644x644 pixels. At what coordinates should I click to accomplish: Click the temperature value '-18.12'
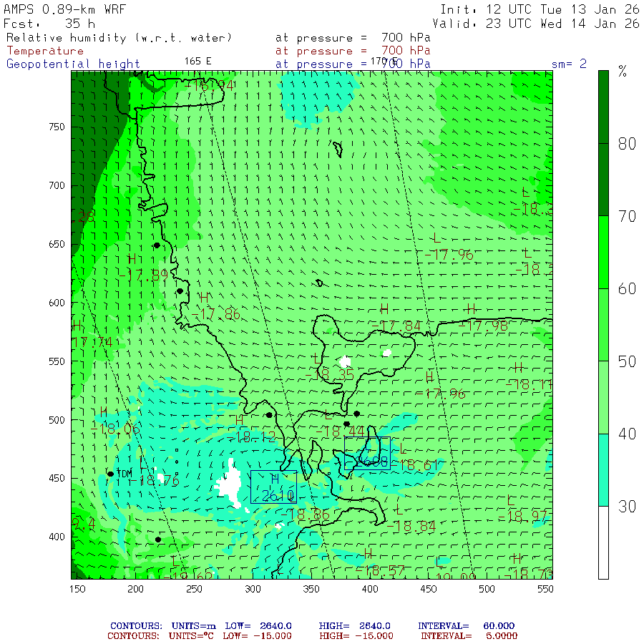252,437
